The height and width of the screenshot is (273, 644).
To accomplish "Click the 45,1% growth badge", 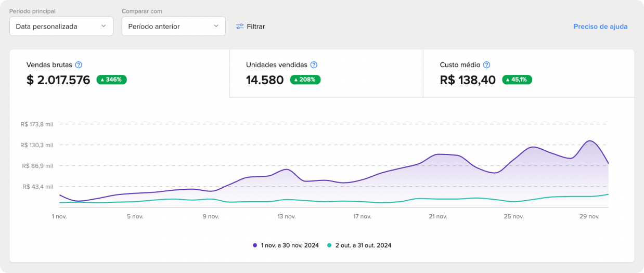I will pyautogui.click(x=517, y=80).
